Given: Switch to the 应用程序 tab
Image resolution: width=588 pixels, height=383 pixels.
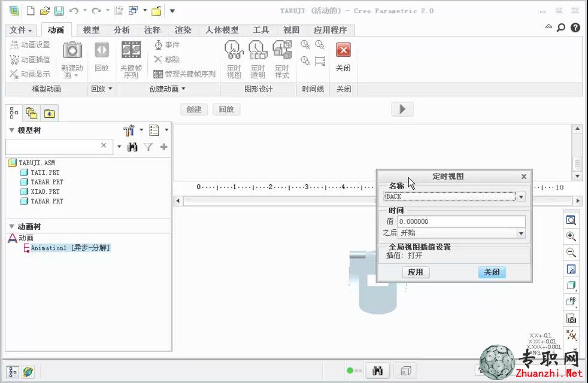Looking at the screenshot, I should pos(331,30).
